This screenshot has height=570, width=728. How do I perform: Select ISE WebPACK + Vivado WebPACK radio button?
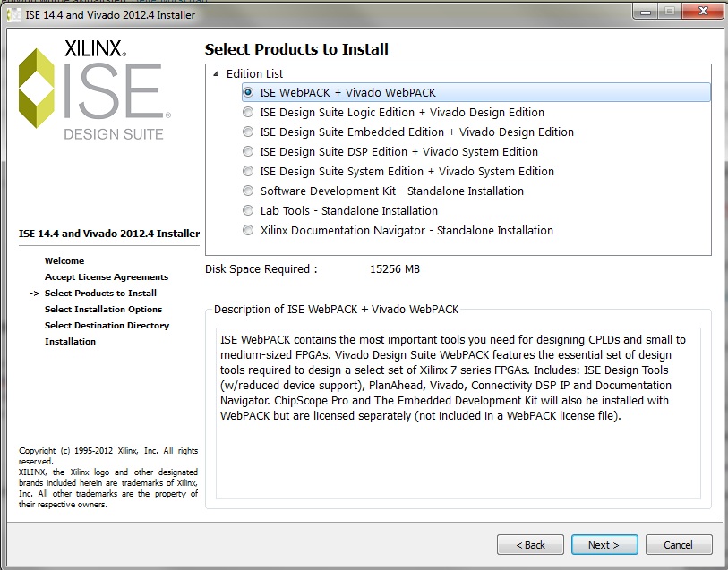click(248, 92)
